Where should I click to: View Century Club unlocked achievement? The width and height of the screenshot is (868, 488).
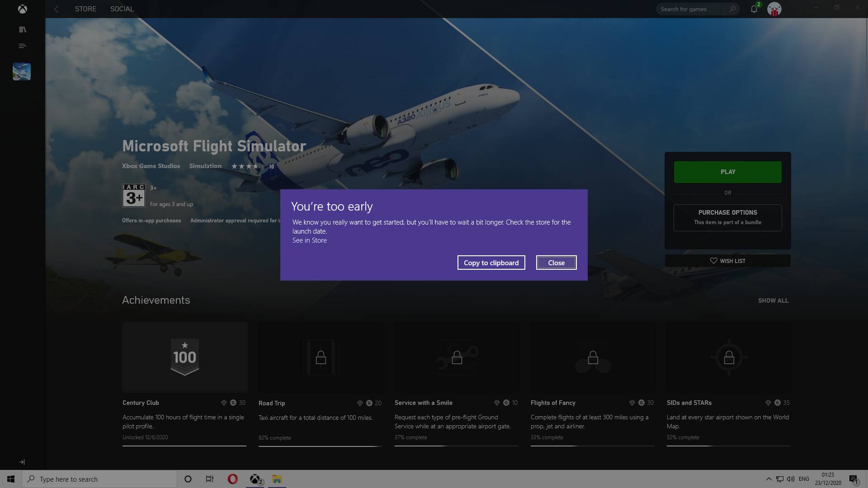tap(184, 382)
